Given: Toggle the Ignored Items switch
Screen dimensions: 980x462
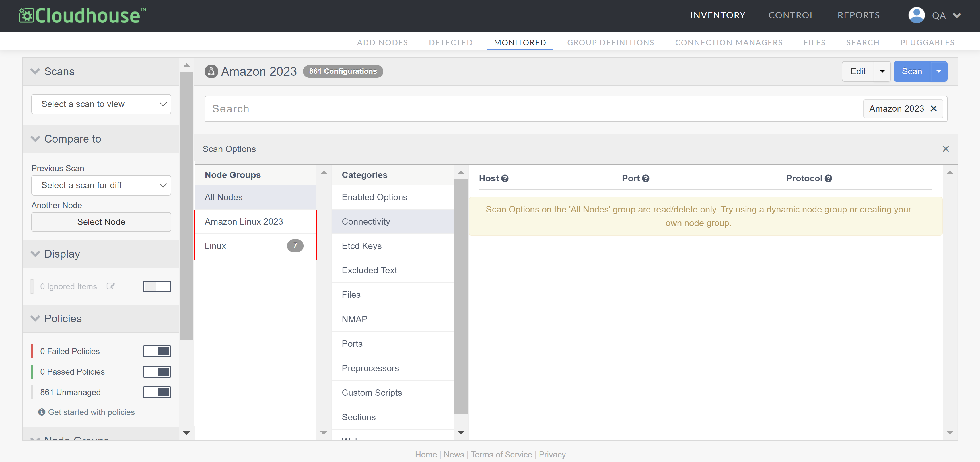Looking at the screenshot, I should click(157, 286).
